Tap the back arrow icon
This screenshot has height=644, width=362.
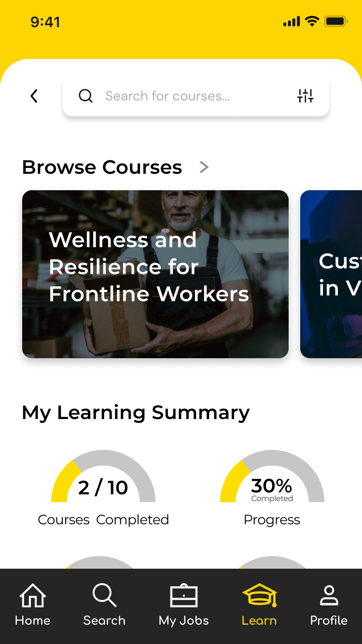(34, 96)
